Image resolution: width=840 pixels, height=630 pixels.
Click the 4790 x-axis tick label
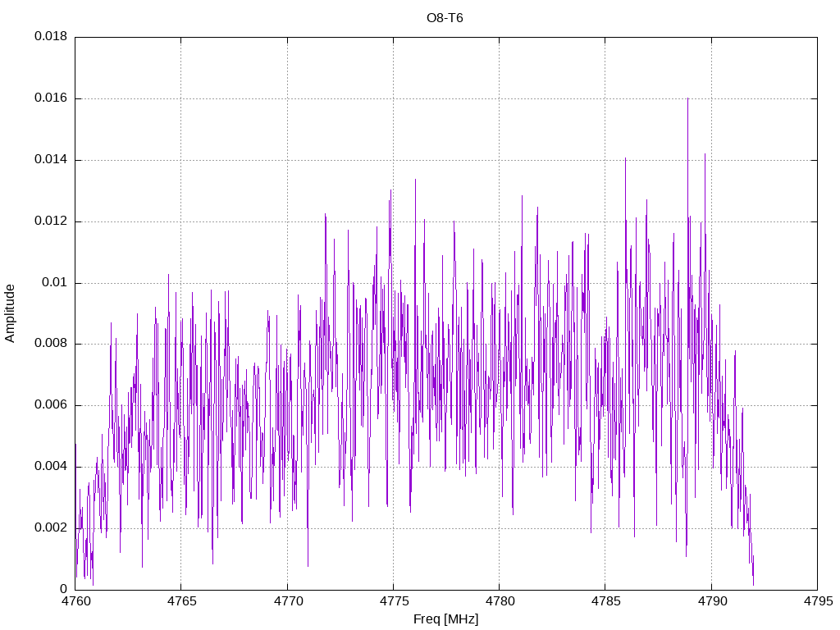[x=712, y=601]
